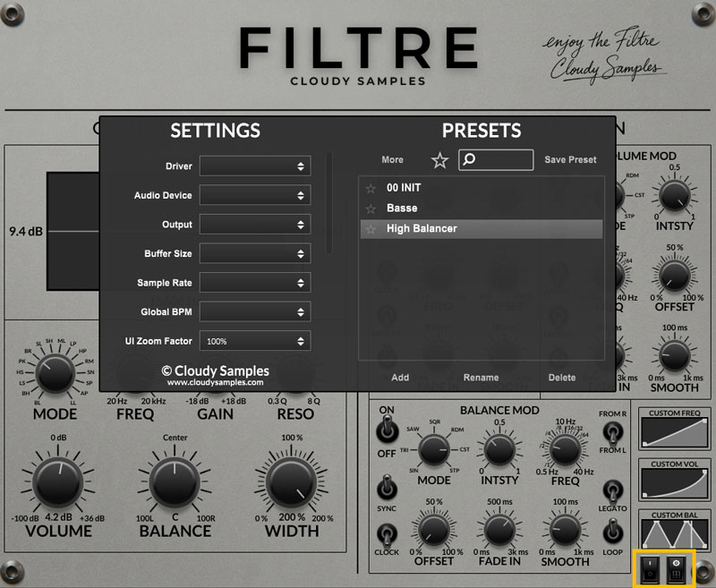Click the star on High Balancer preset
Viewport: 716px width, 588px height.
tap(371, 229)
